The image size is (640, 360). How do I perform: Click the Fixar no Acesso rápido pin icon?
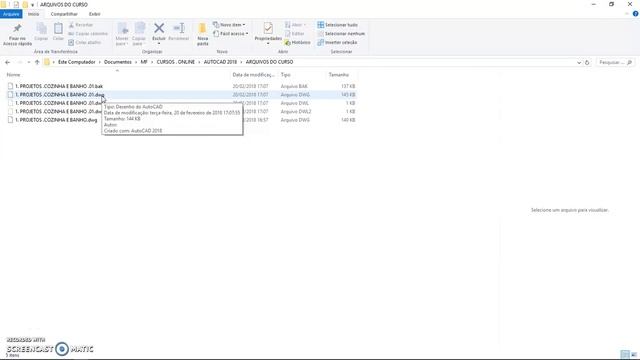tap(17, 28)
